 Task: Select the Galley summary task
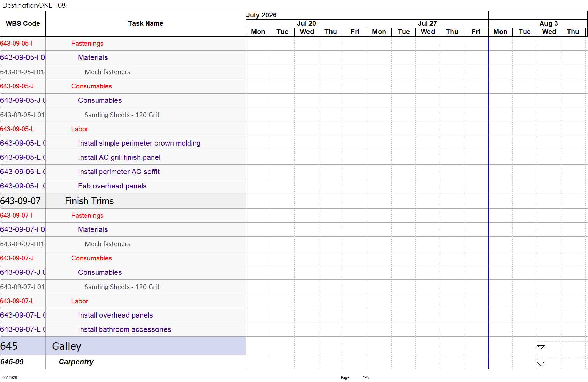(x=67, y=346)
